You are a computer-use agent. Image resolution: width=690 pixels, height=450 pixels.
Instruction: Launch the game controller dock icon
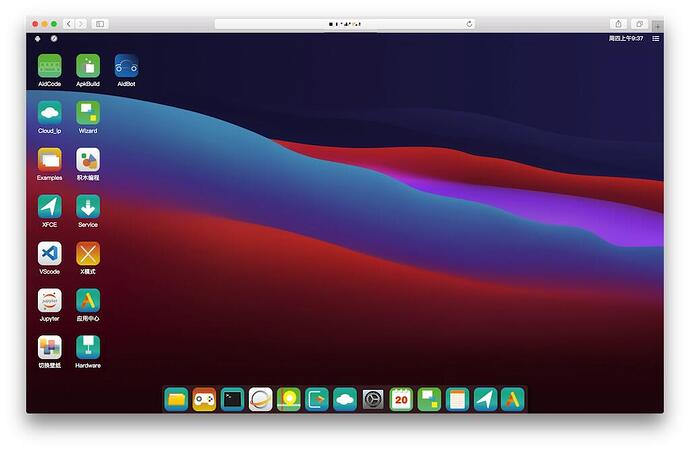click(x=204, y=399)
